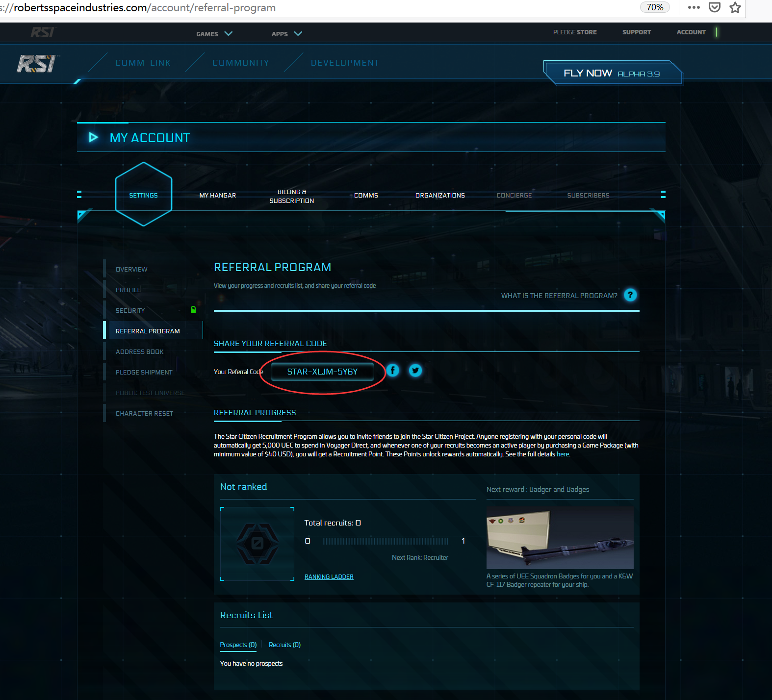Open the referral program help question mark
This screenshot has height=700, width=772.
(630, 295)
